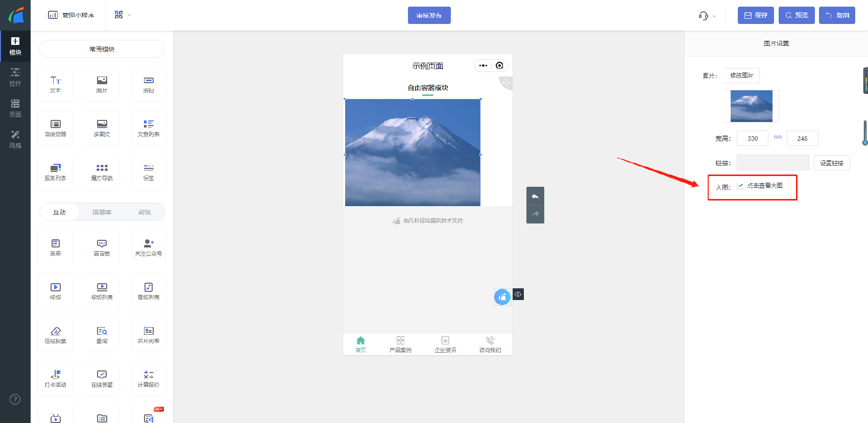Open the 控件 controls sidebar section
The width and height of the screenshot is (868, 423).
15,77
